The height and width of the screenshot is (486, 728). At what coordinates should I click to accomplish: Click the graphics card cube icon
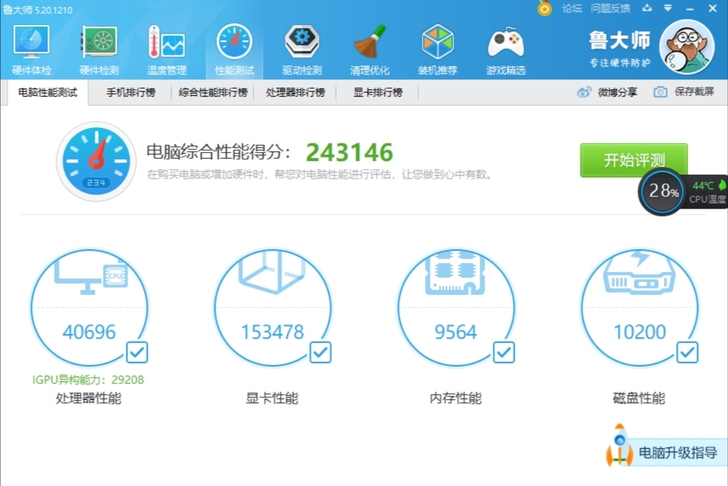point(272,272)
